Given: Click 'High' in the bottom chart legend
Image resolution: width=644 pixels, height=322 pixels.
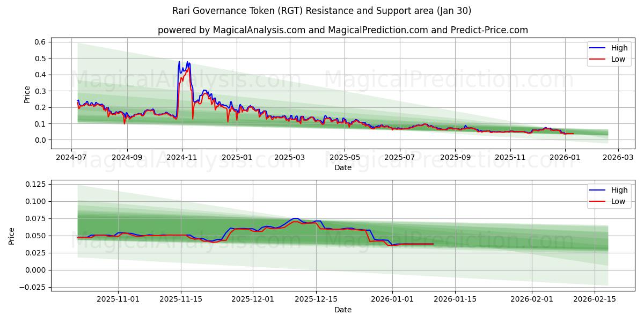Looking at the screenshot, I should click(x=619, y=190).
